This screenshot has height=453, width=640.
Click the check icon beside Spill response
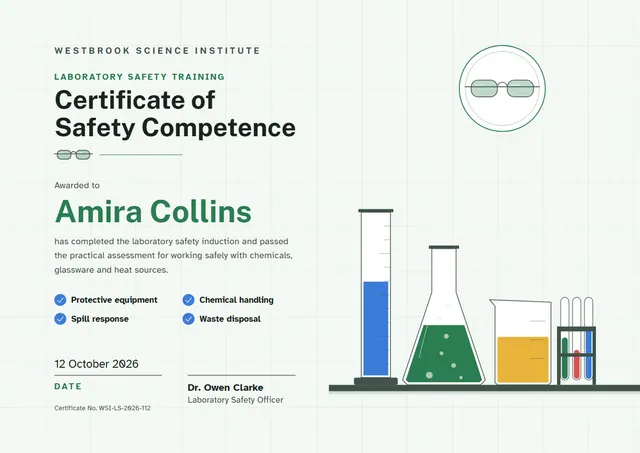coord(60,319)
